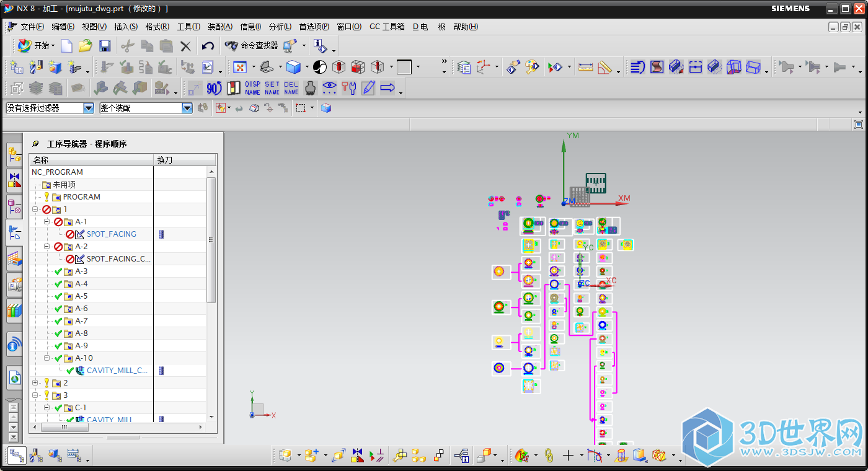
Task: Open the 帮助(H) Help menu
Action: (466, 27)
